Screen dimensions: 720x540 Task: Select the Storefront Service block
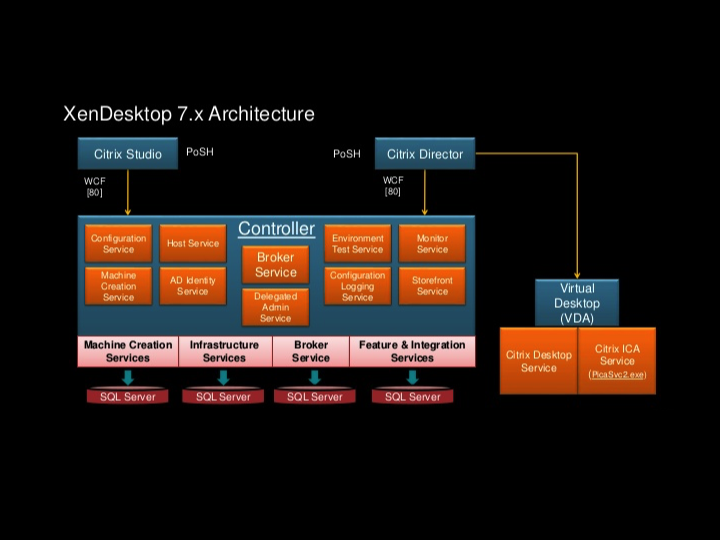[x=432, y=286]
